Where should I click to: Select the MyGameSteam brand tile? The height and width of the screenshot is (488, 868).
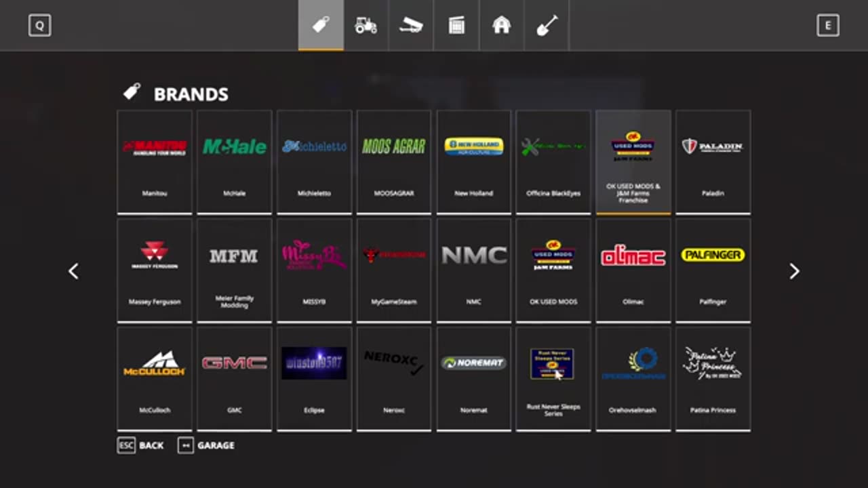(x=394, y=270)
